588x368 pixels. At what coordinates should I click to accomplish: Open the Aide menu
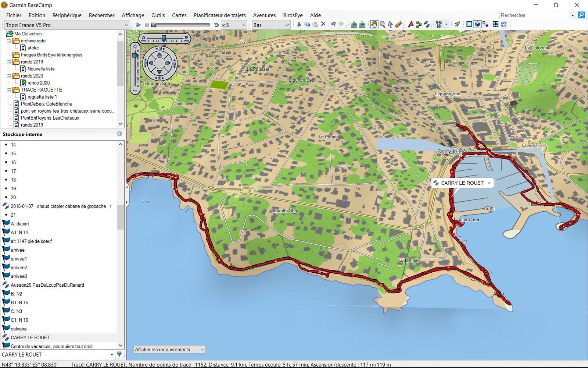coord(315,15)
